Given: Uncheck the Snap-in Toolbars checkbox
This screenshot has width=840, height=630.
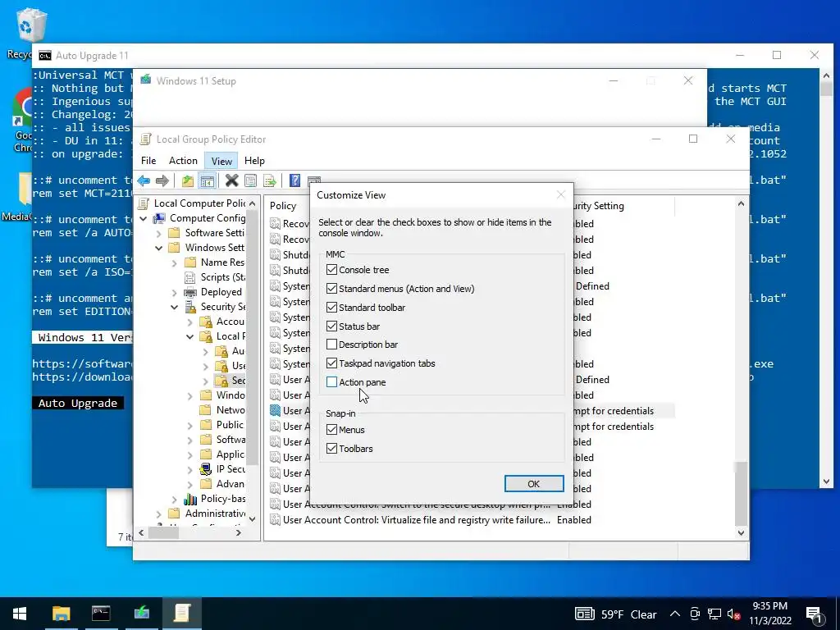Looking at the screenshot, I should click(x=331, y=449).
